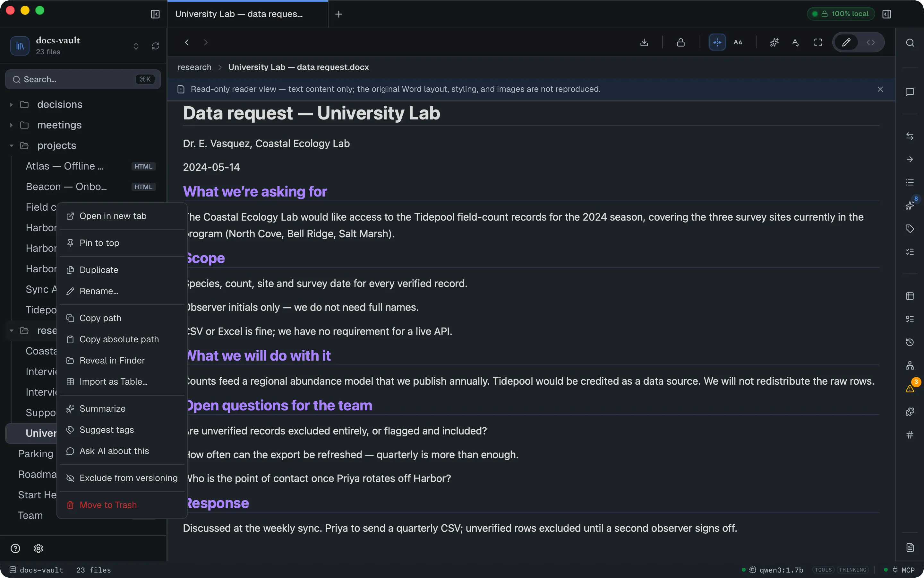The width and height of the screenshot is (924, 578).
Task: Open the outline list icon
Action: coord(910,182)
